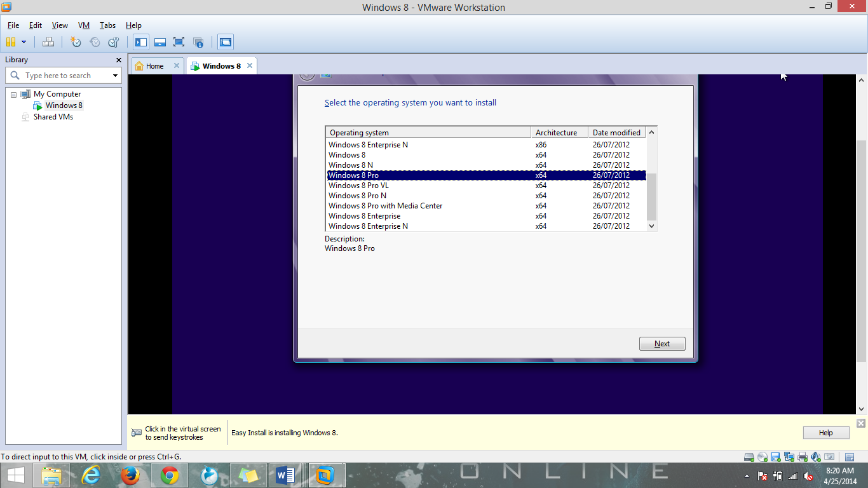Click the Easy Install Help button
Image resolution: width=868 pixels, height=488 pixels.
click(x=825, y=433)
